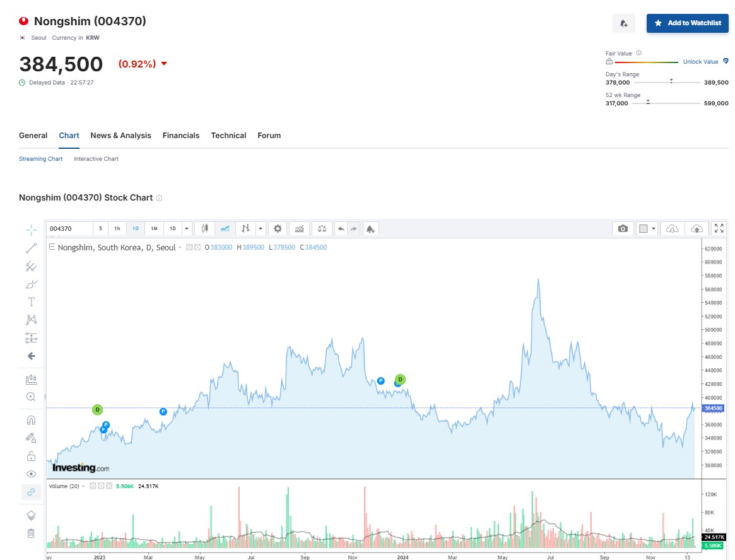
Task: Select candlestick chart style in toolbar
Action: coord(205,229)
